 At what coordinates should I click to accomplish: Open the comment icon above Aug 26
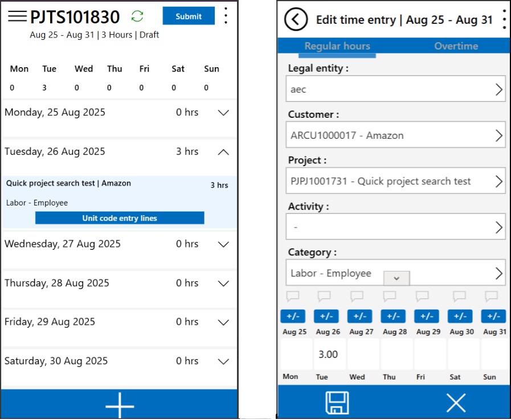pos(324,296)
